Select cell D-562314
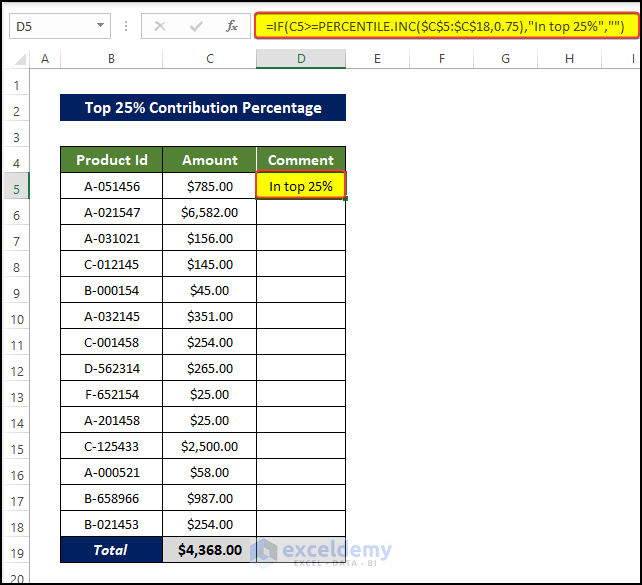642x585 pixels. (111, 368)
